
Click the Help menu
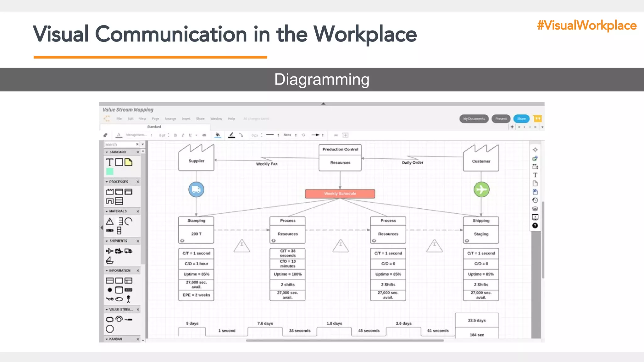231,119
